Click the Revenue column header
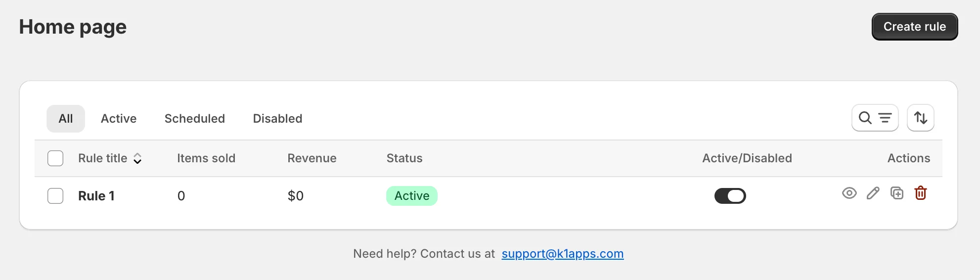Viewport: 980px width, 280px height. [x=312, y=158]
